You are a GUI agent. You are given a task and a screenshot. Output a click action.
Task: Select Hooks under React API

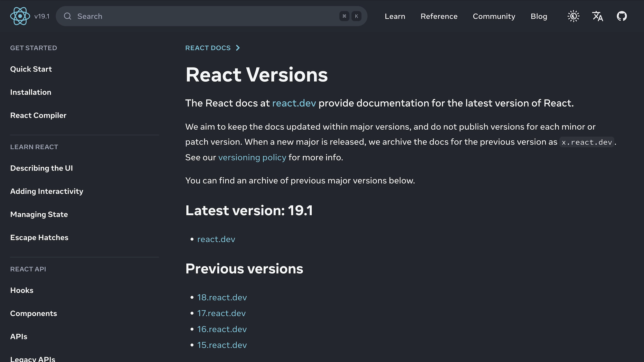[22, 291]
